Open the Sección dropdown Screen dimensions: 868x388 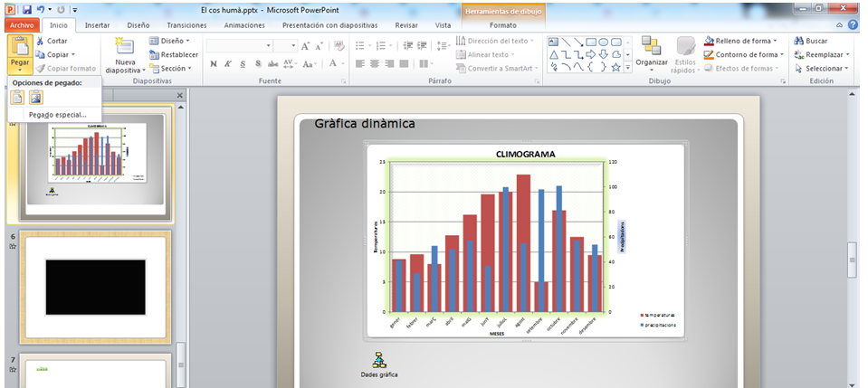tap(170, 69)
